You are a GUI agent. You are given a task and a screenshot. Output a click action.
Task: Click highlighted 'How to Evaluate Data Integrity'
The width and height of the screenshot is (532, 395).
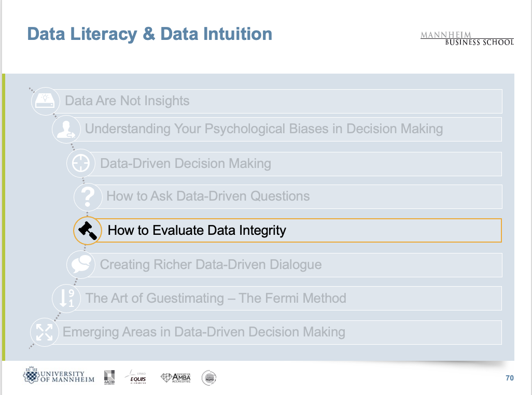[x=197, y=231]
